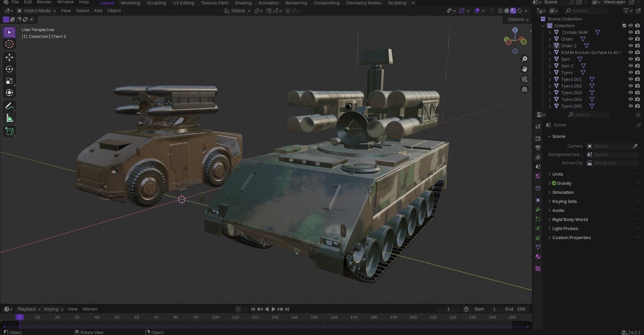
Task: Open the Playback dropdown in timeline
Action: point(29,309)
